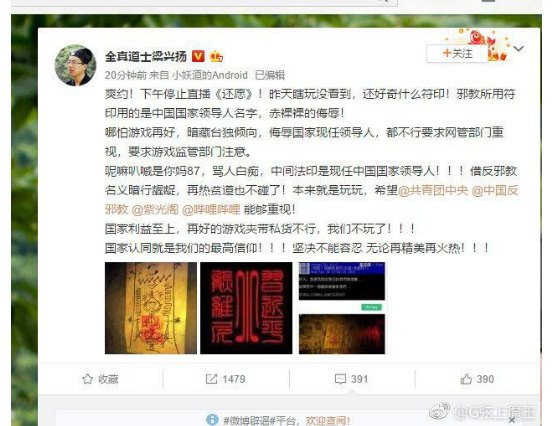Click the blue info icon in notice

212,420
